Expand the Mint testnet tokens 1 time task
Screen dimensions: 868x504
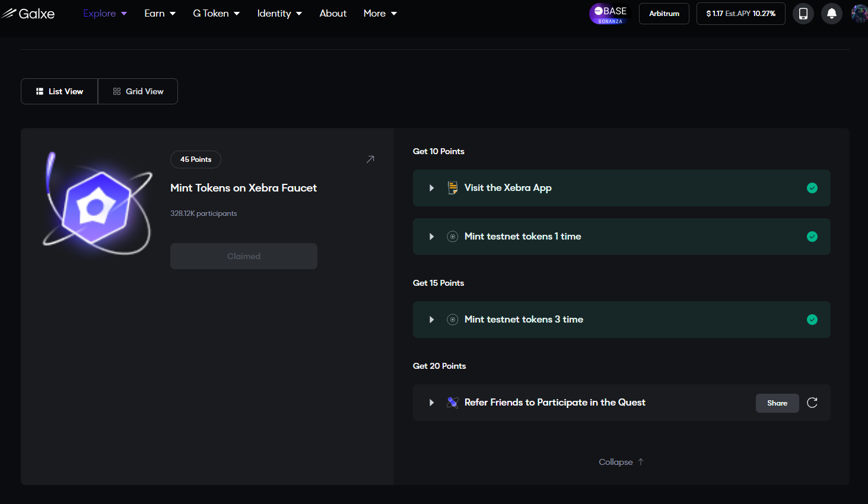(431, 237)
